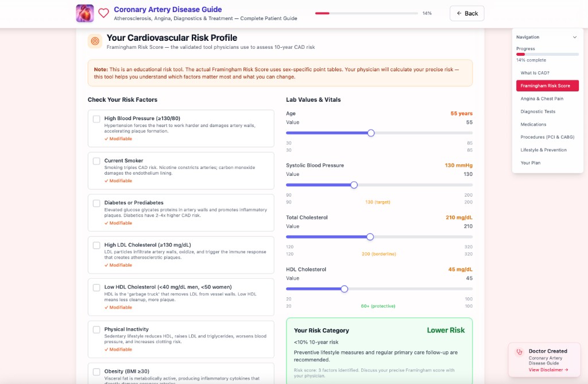This screenshot has width=588, height=384.
Task: Enable the Current Smoker checkbox
Action: click(x=96, y=160)
